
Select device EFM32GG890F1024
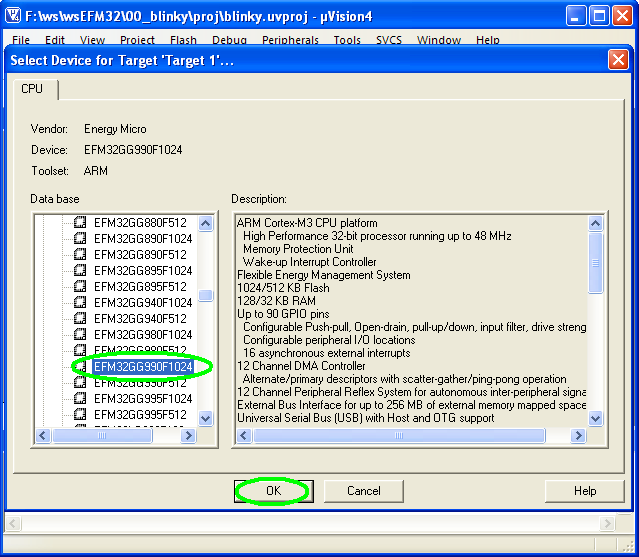point(143,239)
